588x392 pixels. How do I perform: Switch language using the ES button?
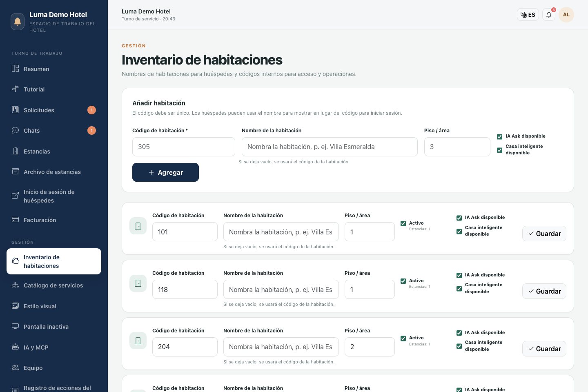tap(528, 15)
